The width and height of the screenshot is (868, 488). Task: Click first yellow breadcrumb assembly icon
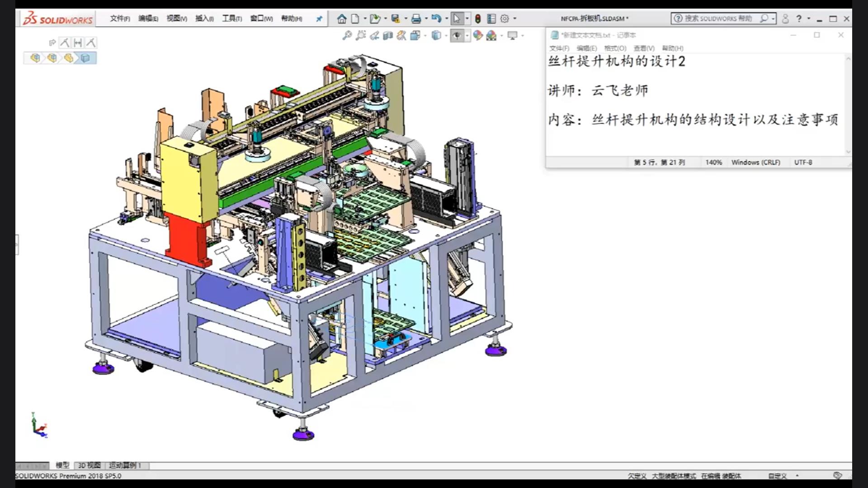35,58
